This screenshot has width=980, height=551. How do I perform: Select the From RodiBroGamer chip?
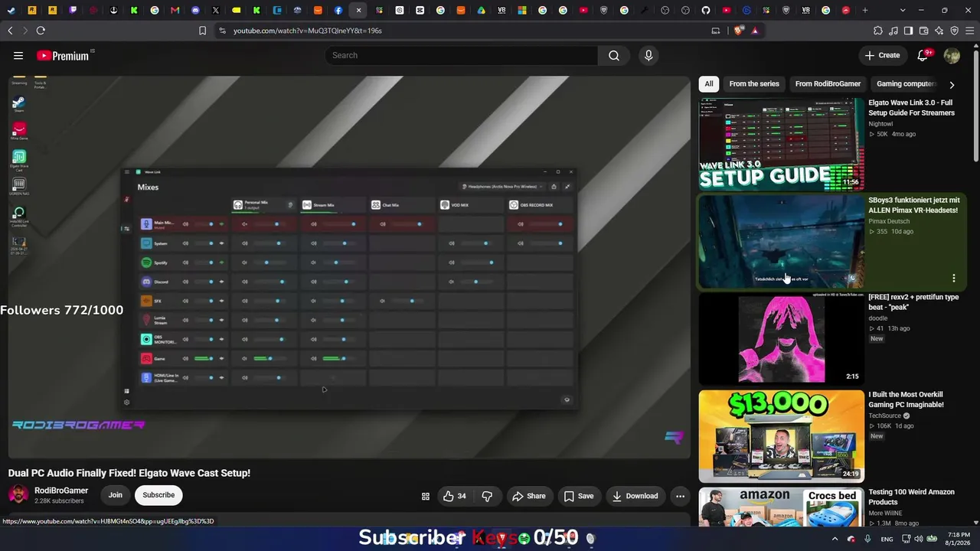click(x=828, y=84)
